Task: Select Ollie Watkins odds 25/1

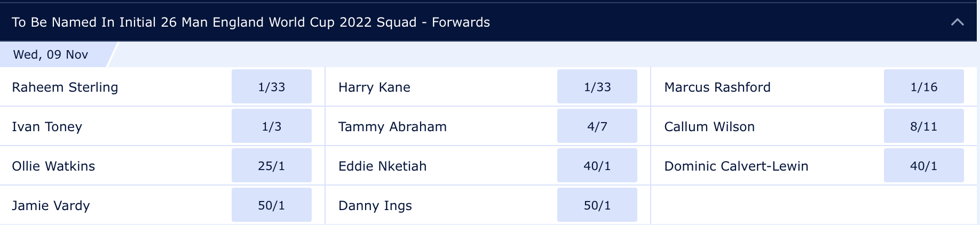Action: (x=272, y=166)
